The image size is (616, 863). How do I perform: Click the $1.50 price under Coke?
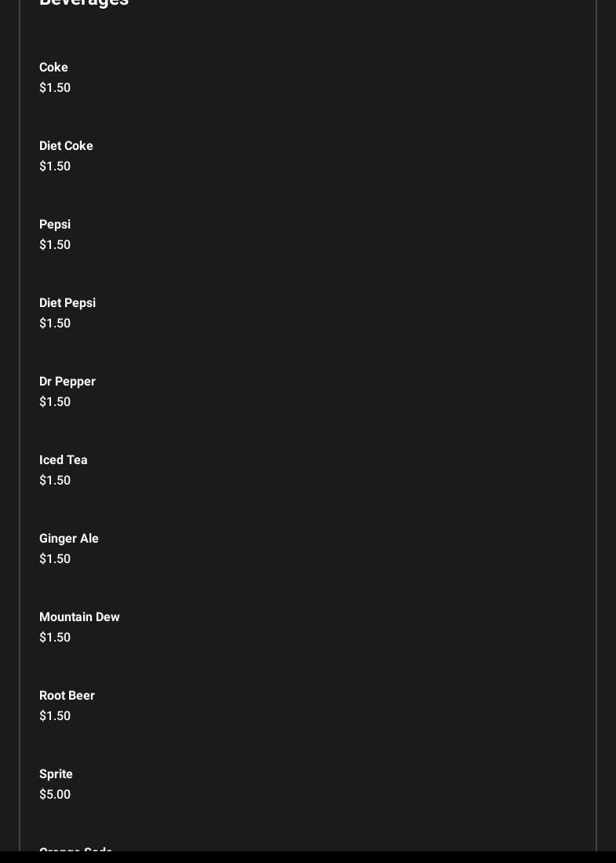point(55,88)
